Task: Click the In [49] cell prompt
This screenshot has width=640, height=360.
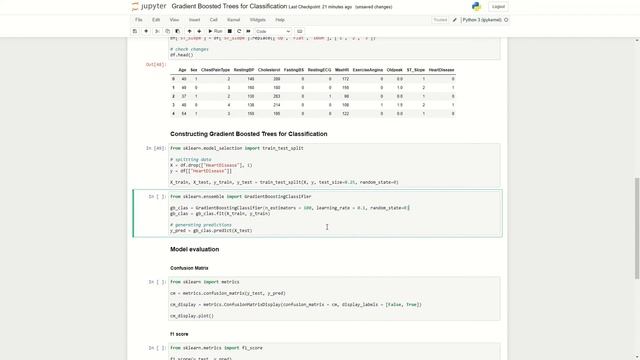Action: coord(156,148)
